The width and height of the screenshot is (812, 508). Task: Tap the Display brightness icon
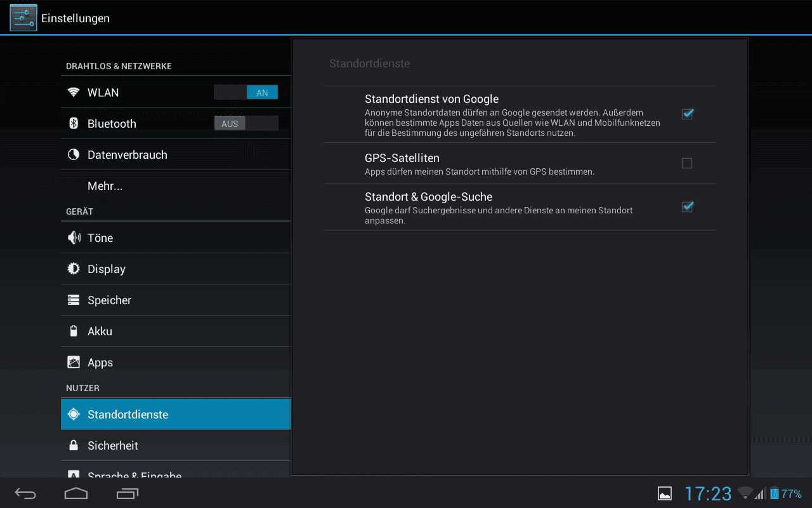(74, 269)
